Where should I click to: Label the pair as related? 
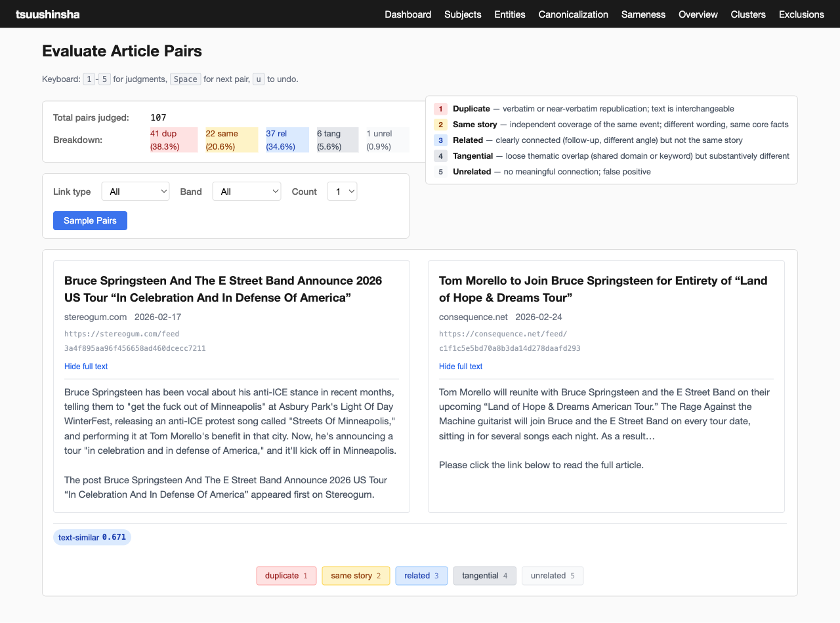coord(421,576)
